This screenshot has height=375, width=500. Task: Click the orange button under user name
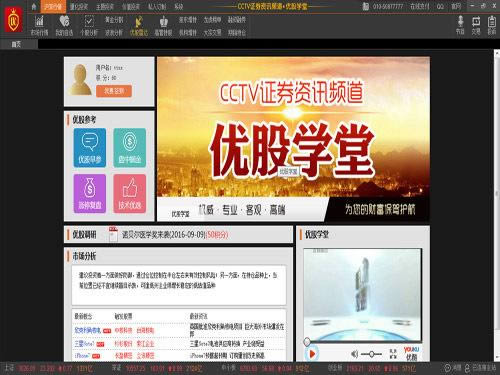pyautogui.click(x=114, y=91)
